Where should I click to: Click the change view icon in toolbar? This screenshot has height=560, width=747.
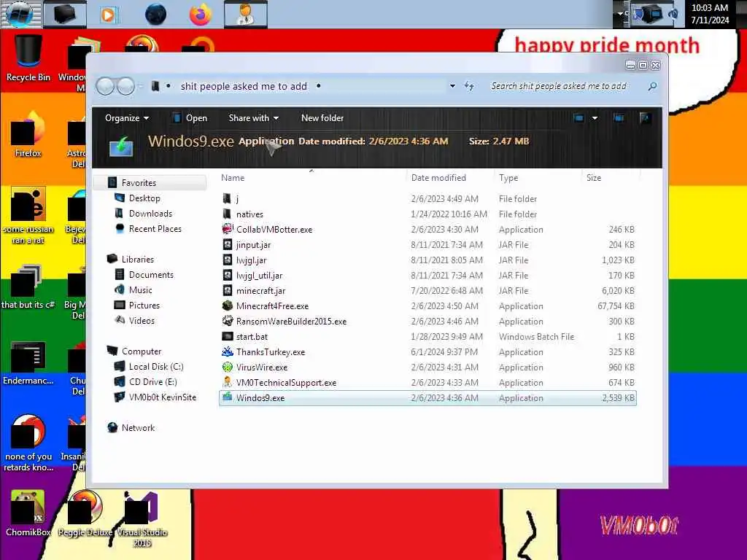click(x=578, y=117)
